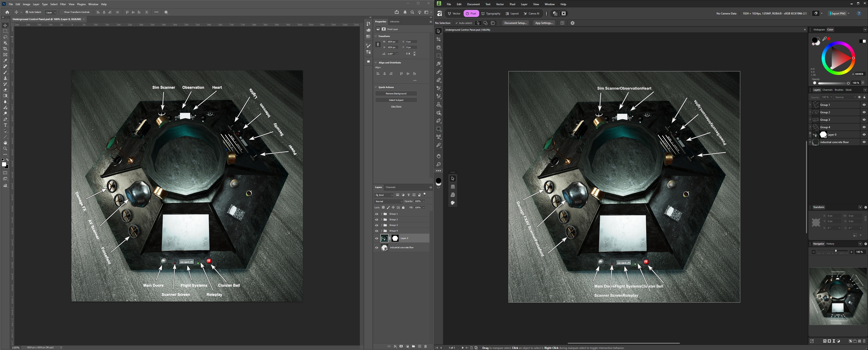The height and width of the screenshot is (350, 868).
Task: Click the add layer mask icon
Action: [401, 346]
